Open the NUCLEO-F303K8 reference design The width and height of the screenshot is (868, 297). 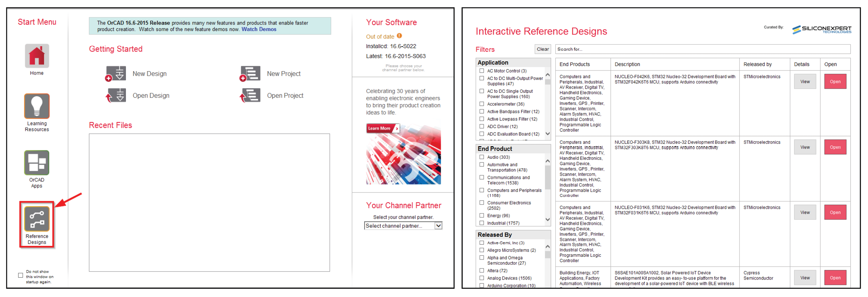pyautogui.click(x=835, y=147)
